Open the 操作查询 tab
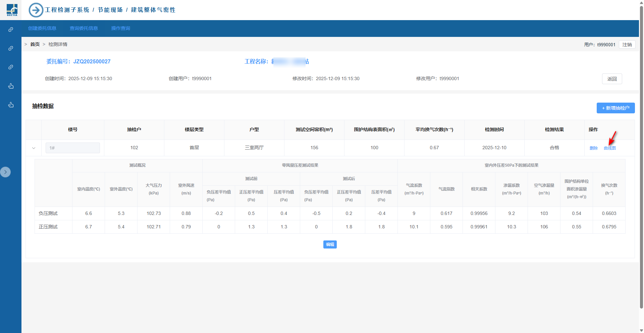The width and height of the screenshot is (644, 333). point(121,29)
